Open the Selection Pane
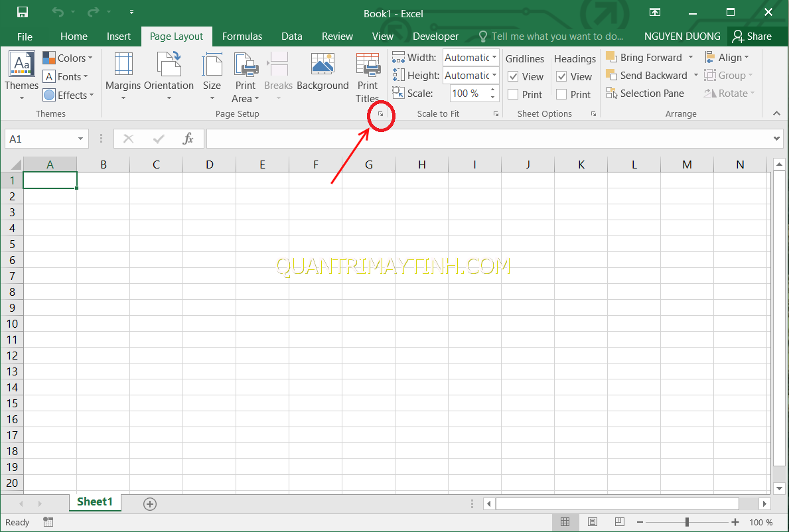Viewport: 789px width, 532px height. [645, 94]
